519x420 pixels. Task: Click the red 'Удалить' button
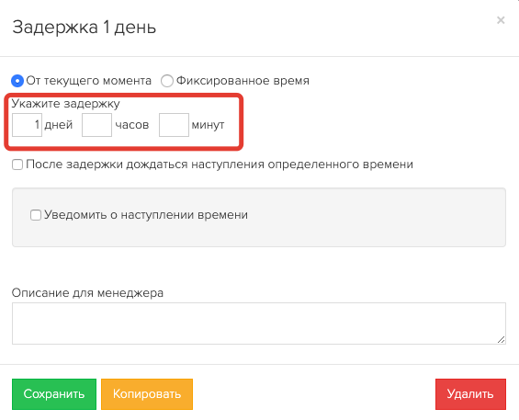tap(470, 394)
